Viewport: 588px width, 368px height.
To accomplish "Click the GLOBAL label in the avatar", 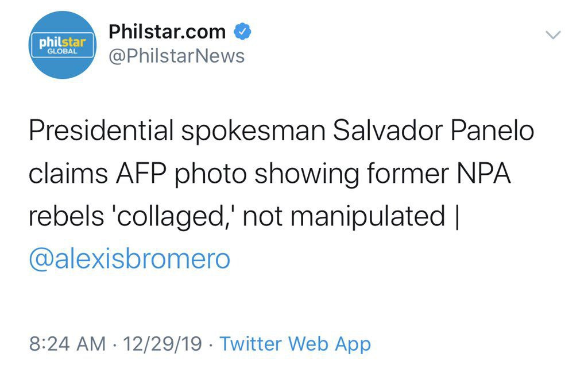I will pyautogui.click(x=62, y=51).
